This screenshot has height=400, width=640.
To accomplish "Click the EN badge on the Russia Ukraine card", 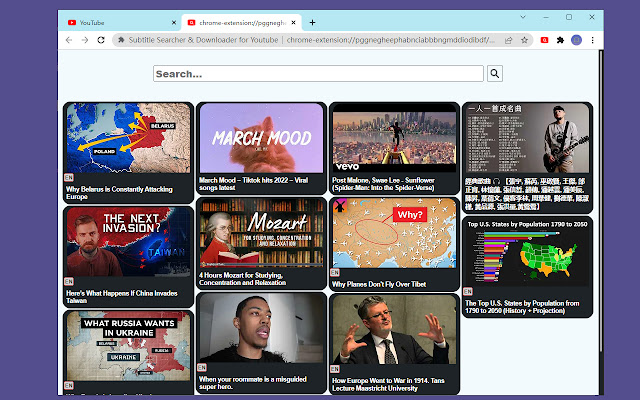I will (69, 386).
